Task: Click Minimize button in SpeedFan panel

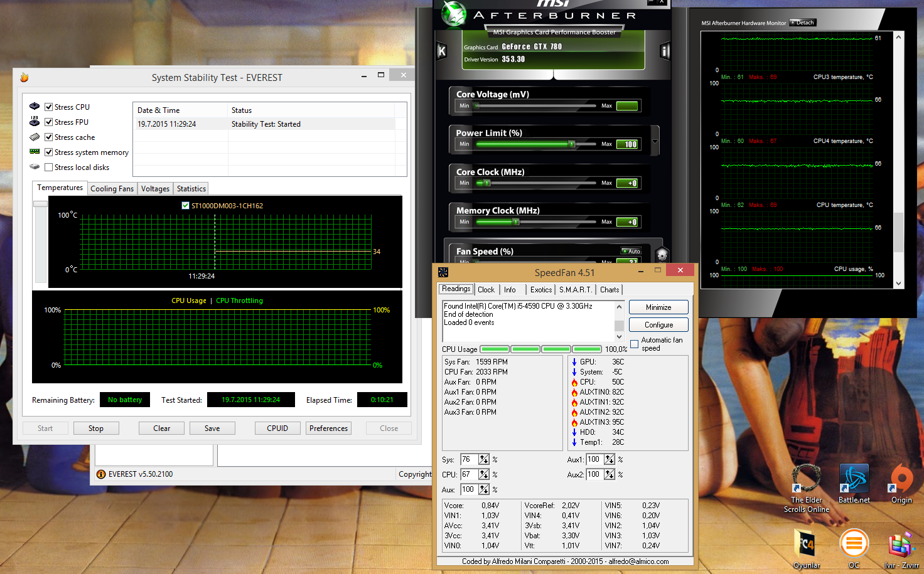Action: pyautogui.click(x=658, y=307)
